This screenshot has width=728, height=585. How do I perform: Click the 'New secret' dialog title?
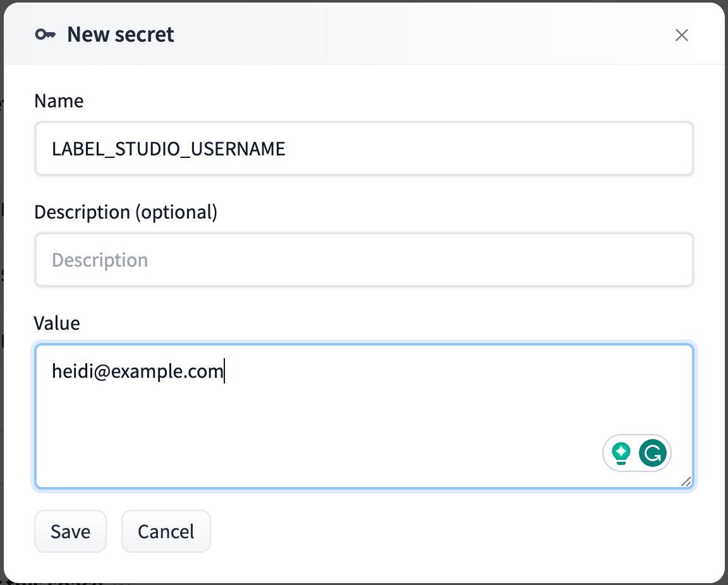(121, 35)
